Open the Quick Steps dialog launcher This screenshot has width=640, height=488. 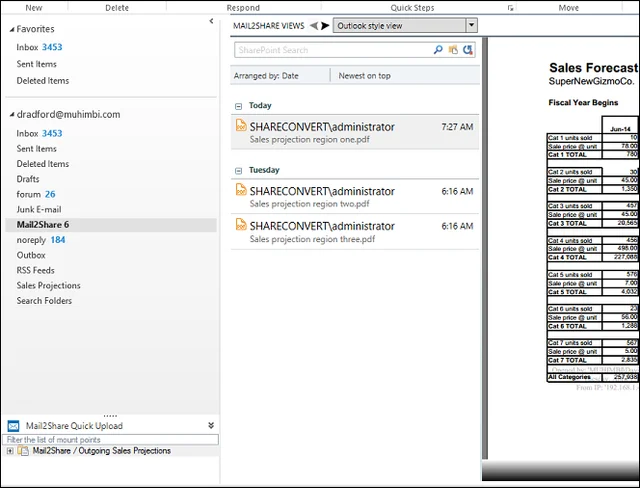[510, 8]
